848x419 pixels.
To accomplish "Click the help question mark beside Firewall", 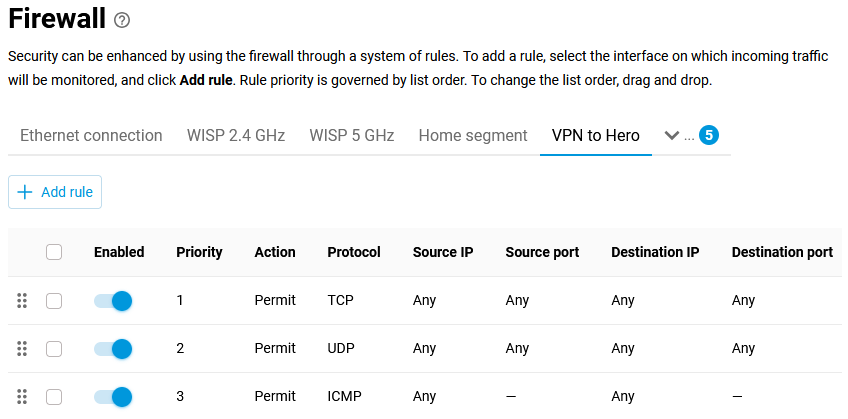I will (122, 20).
